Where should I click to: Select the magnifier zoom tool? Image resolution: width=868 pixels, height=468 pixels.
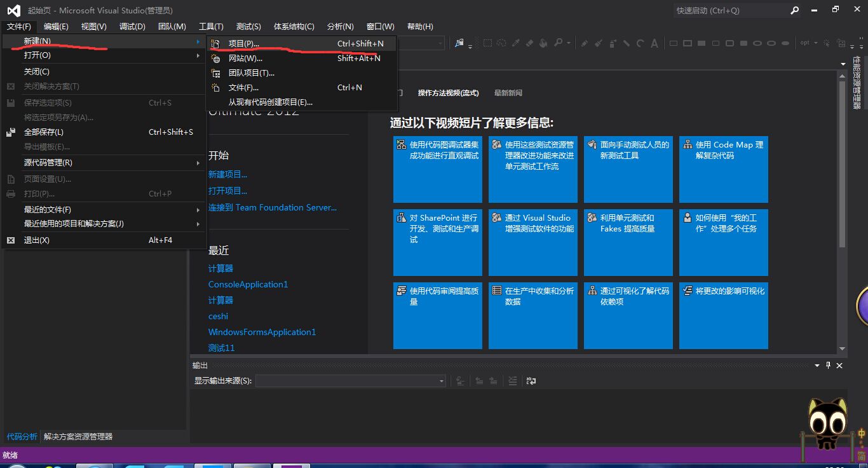559,43
